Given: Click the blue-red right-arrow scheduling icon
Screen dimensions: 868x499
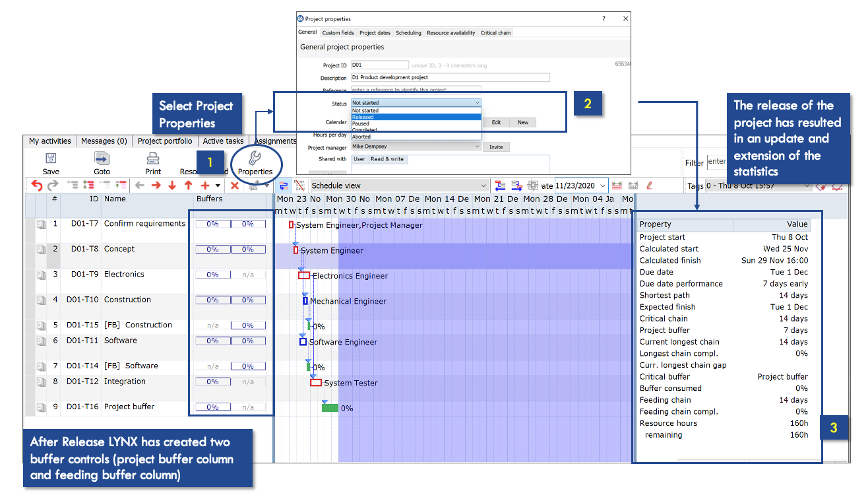Looking at the screenshot, I should 516,186.
